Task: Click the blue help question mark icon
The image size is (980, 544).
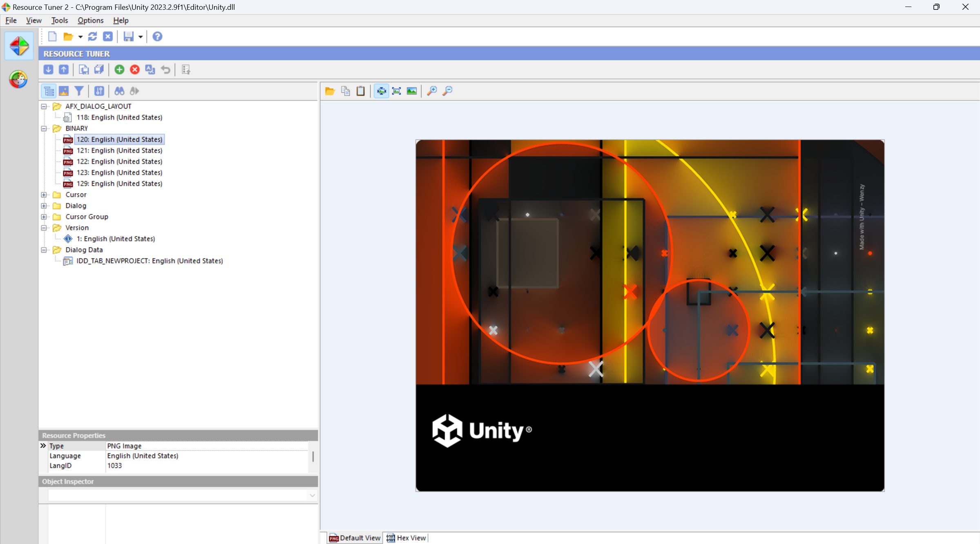Action: (157, 37)
